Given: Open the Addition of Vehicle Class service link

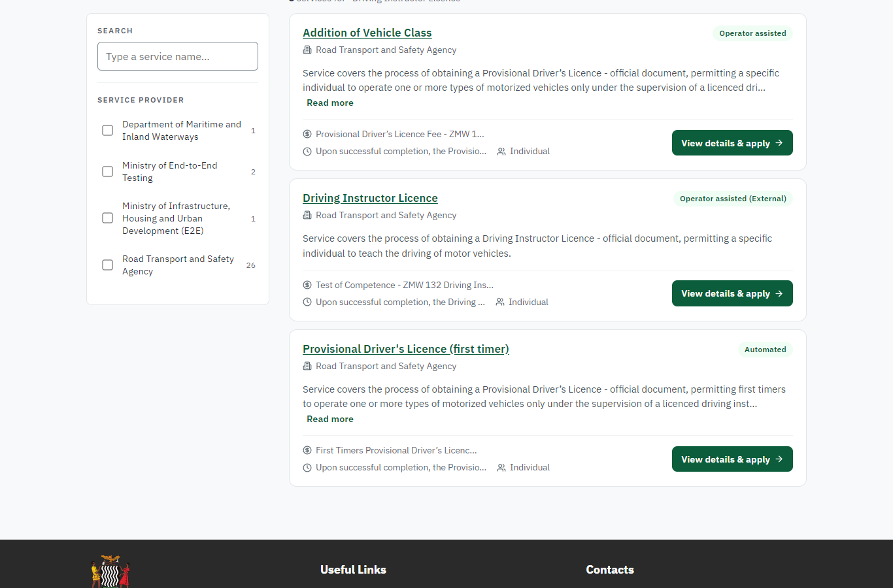Looking at the screenshot, I should pos(367,33).
